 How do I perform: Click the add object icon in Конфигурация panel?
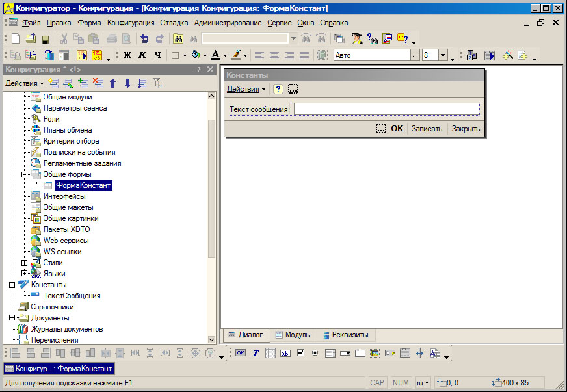54,83
